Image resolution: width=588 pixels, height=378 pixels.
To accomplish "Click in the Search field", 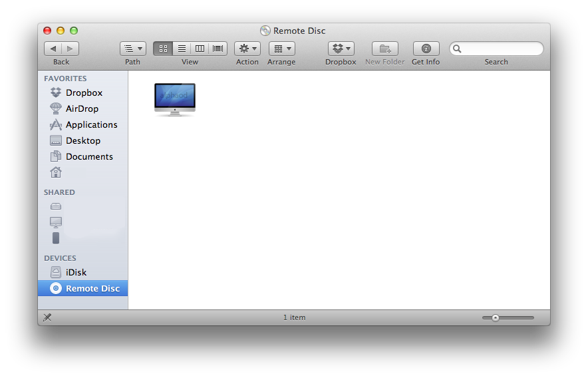I will (x=496, y=49).
